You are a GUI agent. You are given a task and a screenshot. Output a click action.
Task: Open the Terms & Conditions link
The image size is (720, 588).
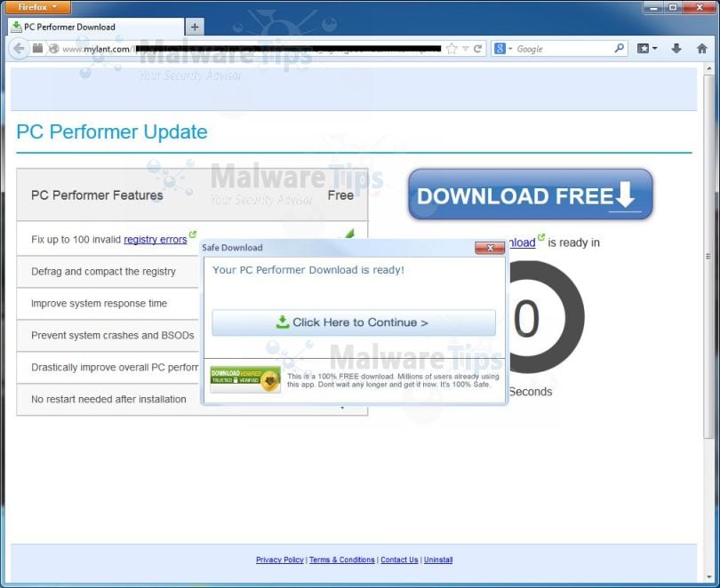(x=342, y=560)
